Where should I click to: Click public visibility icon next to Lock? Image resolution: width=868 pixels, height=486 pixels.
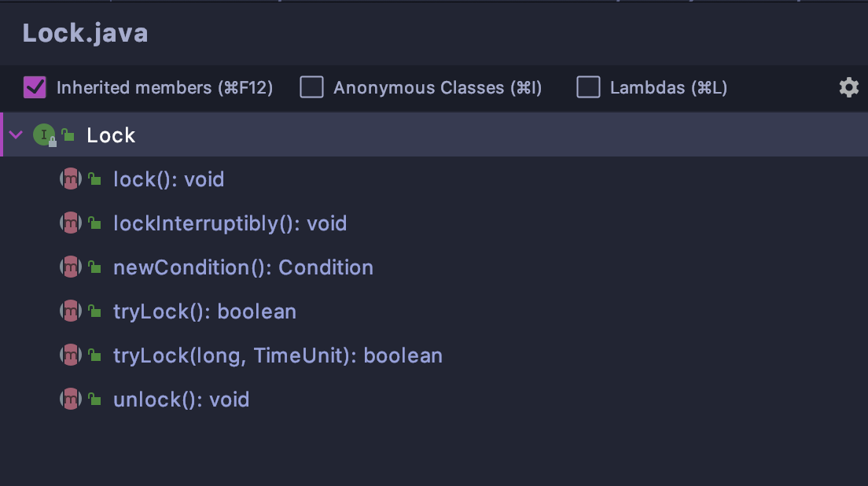click(x=68, y=135)
